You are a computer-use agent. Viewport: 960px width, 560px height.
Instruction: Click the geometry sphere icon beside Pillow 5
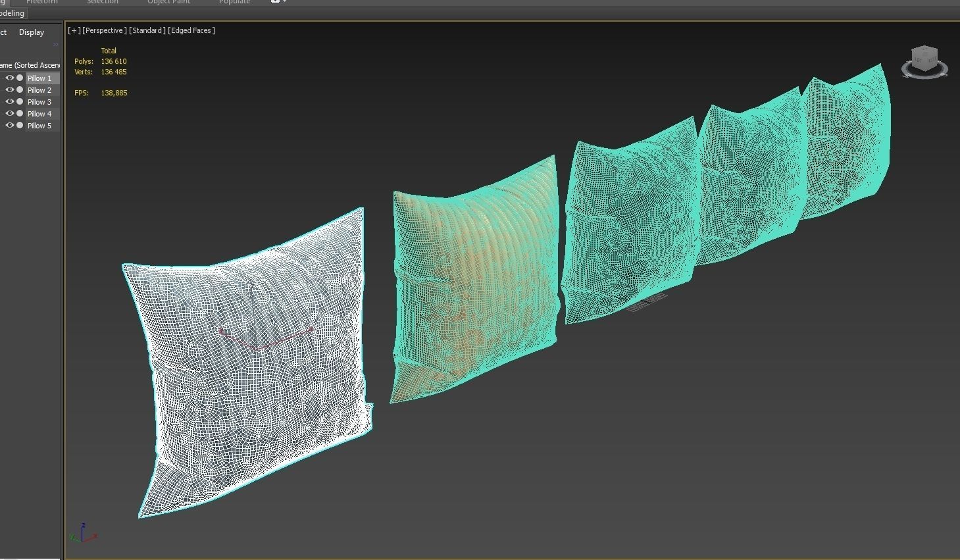[x=20, y=126]
